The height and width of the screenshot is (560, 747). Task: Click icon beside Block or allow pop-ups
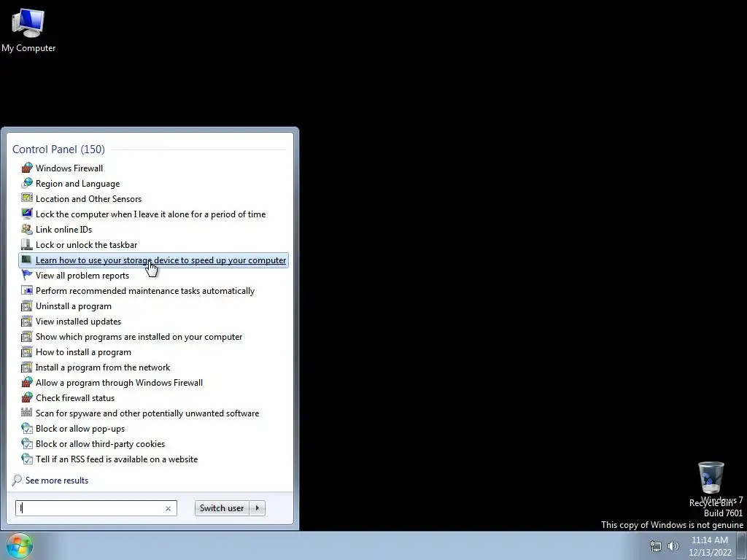click(27, 429)
